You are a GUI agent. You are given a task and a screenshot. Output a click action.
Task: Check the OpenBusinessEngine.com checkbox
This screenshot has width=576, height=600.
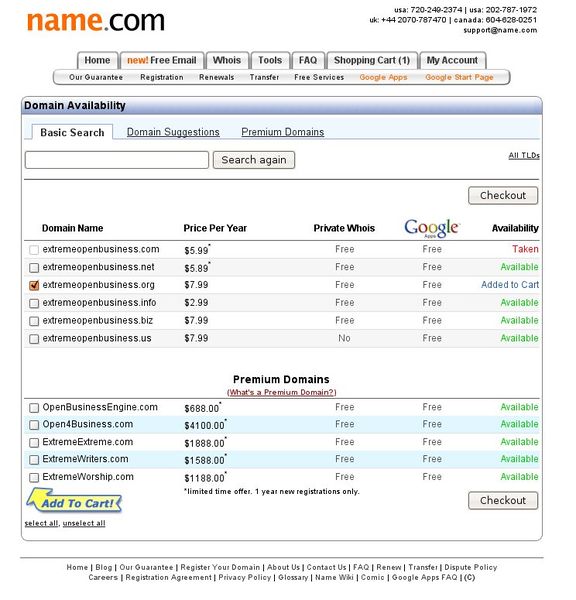click(x=34, y=408)
